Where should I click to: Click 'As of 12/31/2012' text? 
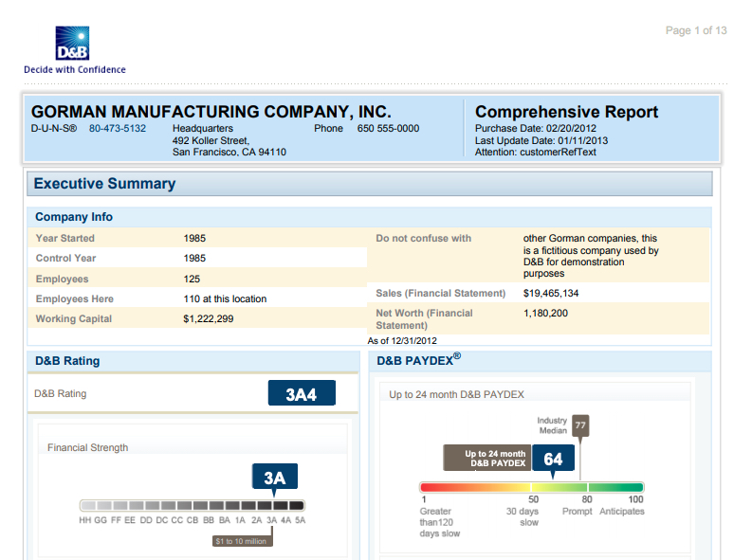[x=402, y=340]
